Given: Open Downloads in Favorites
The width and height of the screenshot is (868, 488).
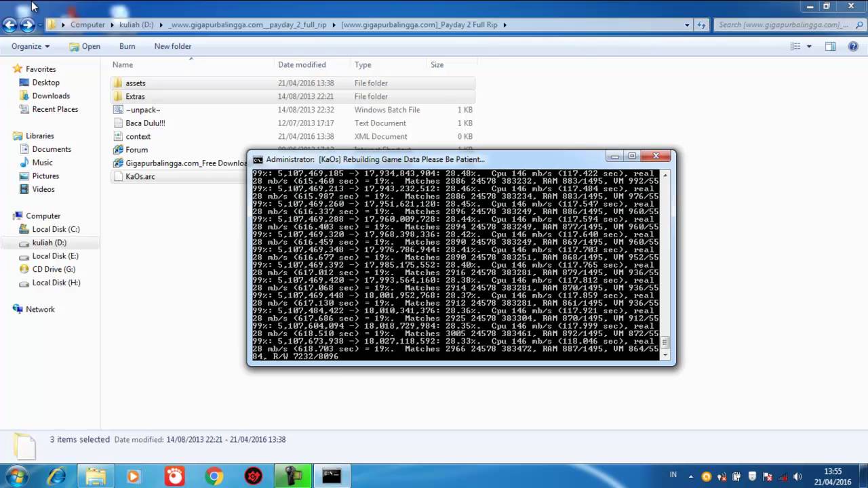Looking at the screenshot, I should [51, 96].
